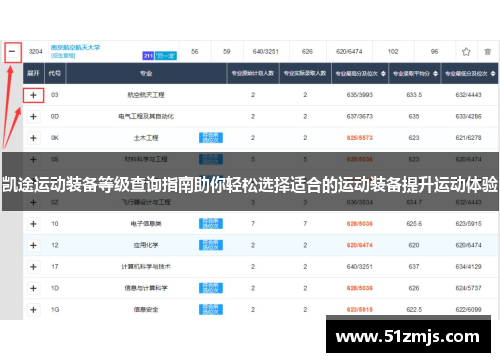Click the 637/3673 score cell
The image size is (500, 362).
pos(360,116)
